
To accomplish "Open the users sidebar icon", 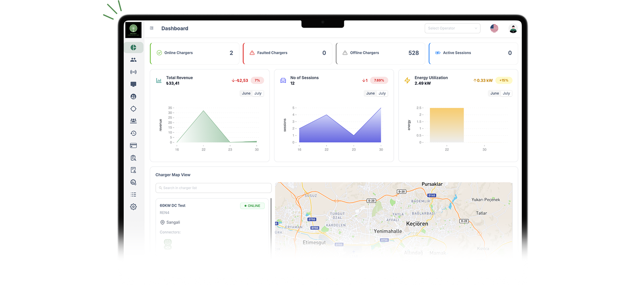I will tap(133, 60).
